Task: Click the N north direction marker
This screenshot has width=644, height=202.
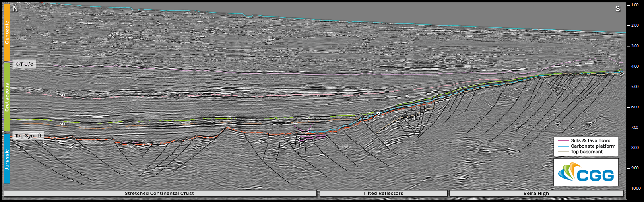Action: point(16,9)
